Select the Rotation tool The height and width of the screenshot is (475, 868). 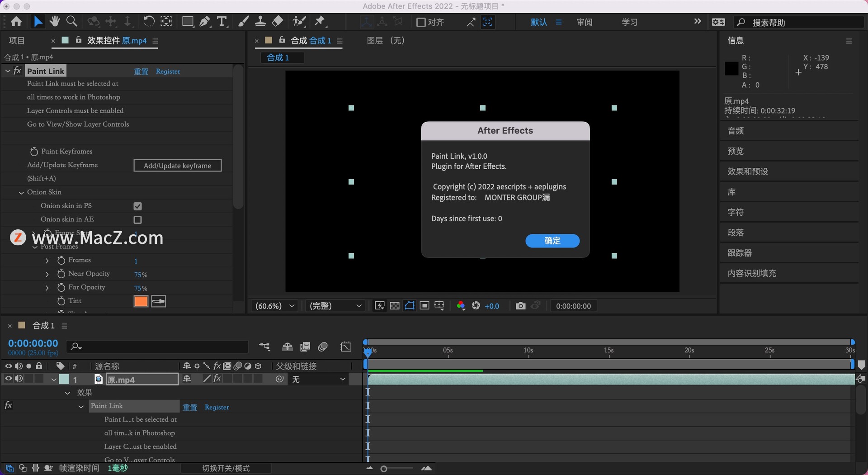[x=149, y=21]
